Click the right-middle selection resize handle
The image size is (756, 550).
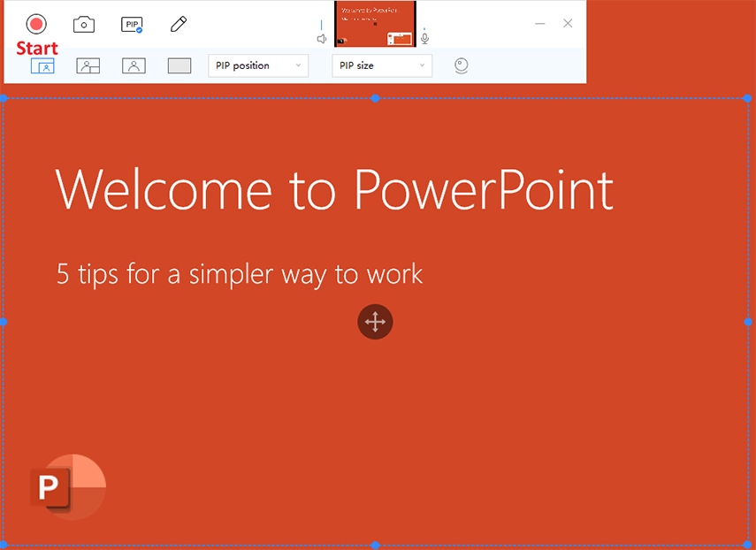pyautogui.click(x=748, y=322)
